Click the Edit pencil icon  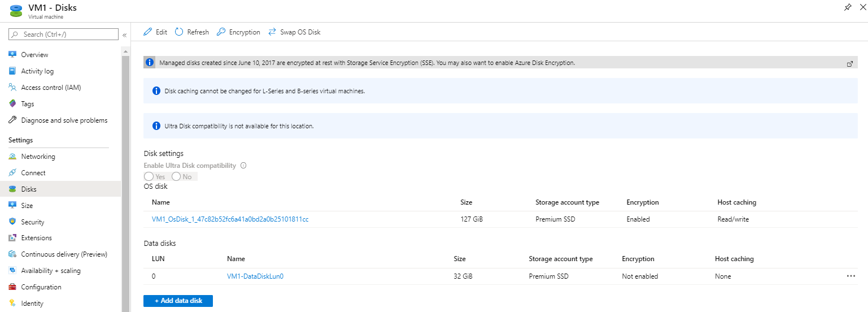tap(148, 32)
